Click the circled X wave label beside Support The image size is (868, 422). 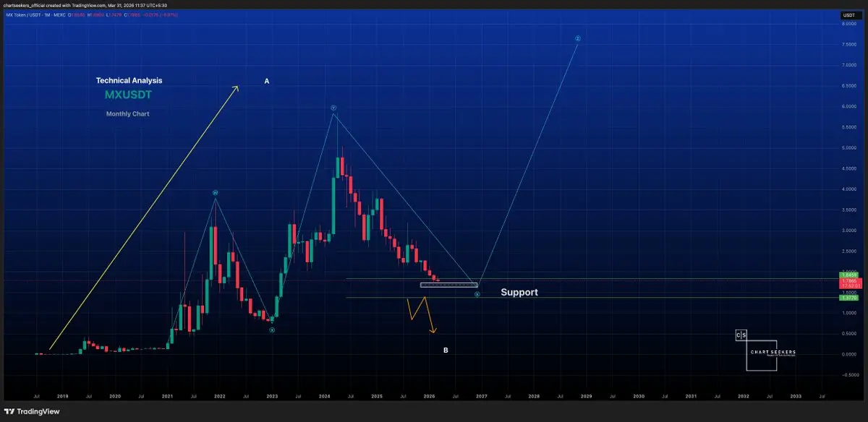[x=477, y=294]
